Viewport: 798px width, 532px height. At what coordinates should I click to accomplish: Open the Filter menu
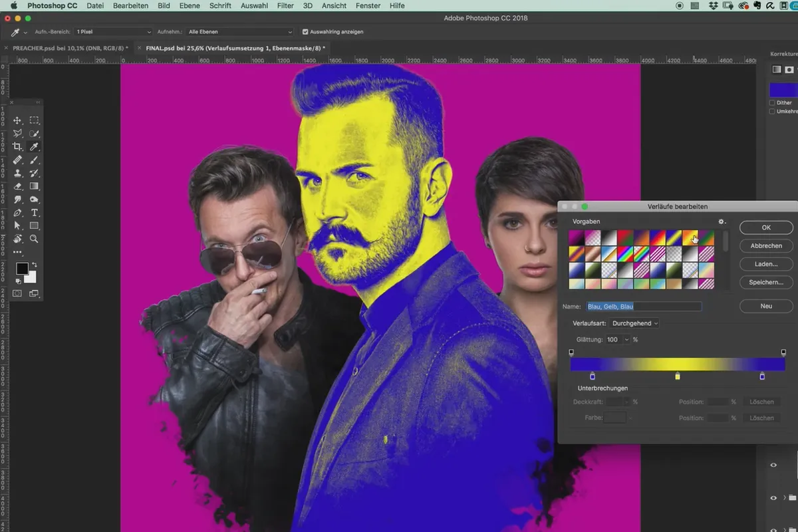tap(285, 5)
